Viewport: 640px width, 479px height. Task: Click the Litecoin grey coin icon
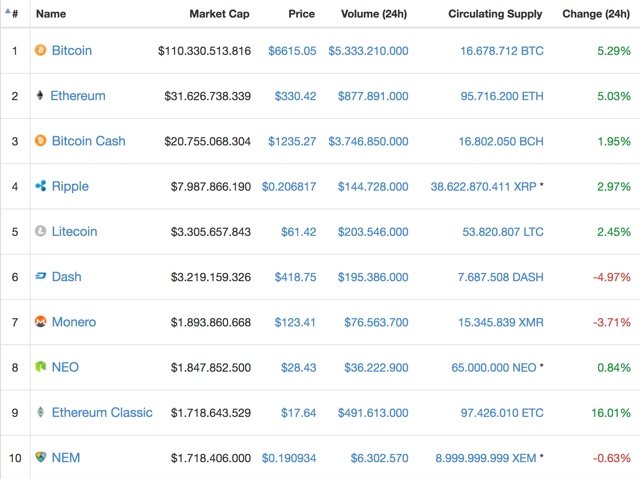(x=40, y=231)
